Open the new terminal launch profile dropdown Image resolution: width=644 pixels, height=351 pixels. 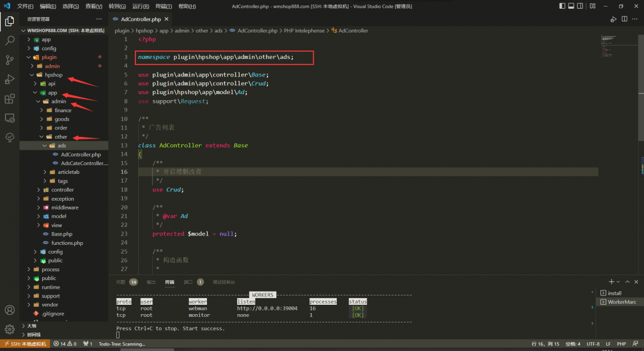618,282
